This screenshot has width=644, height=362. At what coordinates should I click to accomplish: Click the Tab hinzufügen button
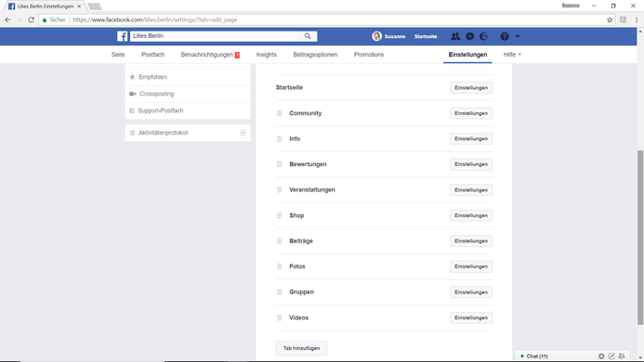coord(301,348)
